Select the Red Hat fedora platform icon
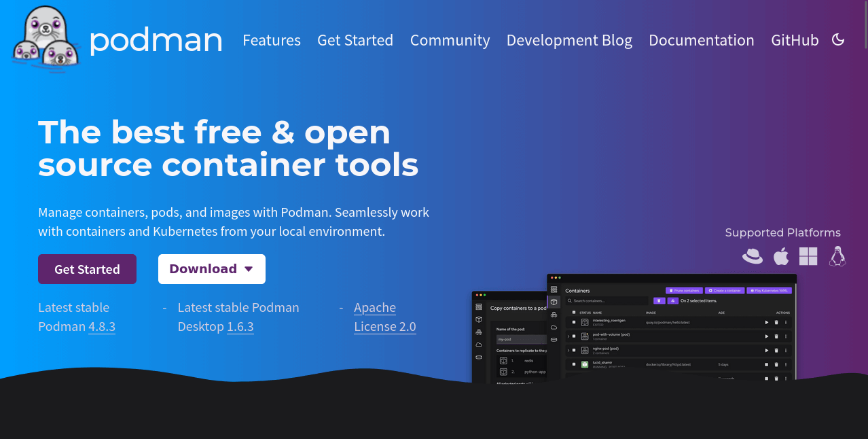868x439 pixels. click(x=753, y=256)
